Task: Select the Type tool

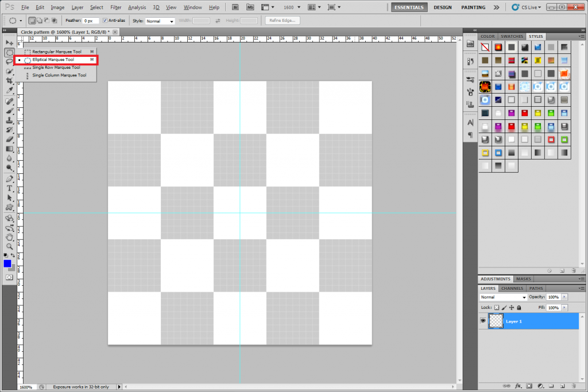Action: tap(9, 188)
